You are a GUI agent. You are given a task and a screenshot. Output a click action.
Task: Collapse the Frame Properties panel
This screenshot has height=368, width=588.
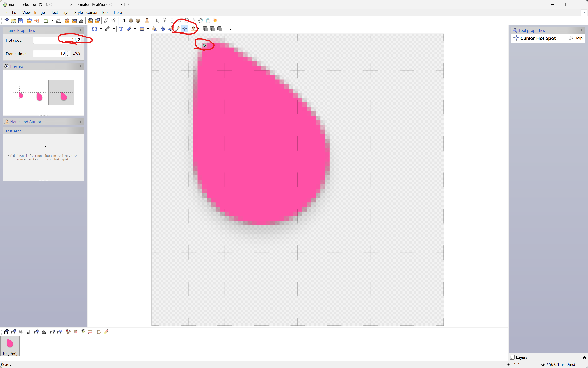click(80, 31)
